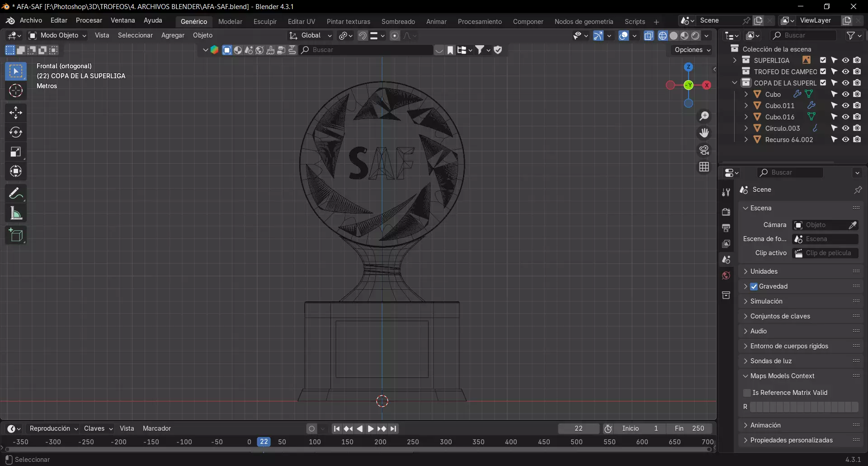Viewport: 868px width, 466px height.
Task: Switch to the Nodos de geometría tab
Action: coord(584,21)
